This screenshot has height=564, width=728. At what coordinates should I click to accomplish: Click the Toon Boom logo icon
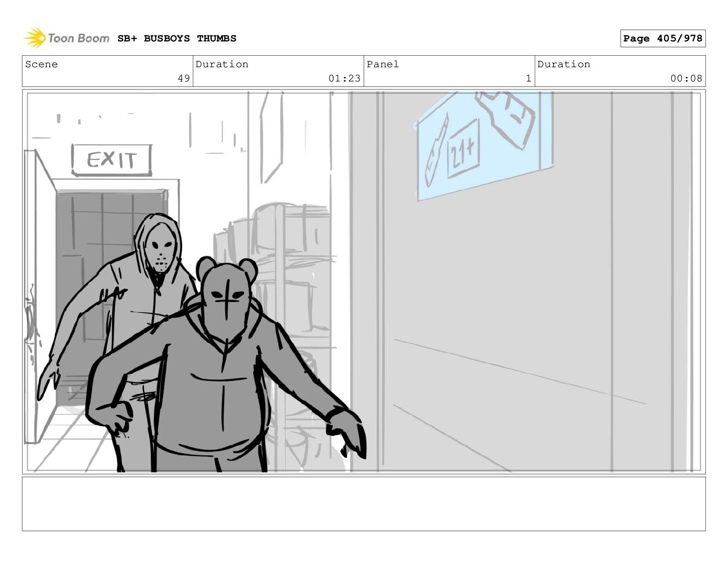pyautogui.click(x=35, y=38)
